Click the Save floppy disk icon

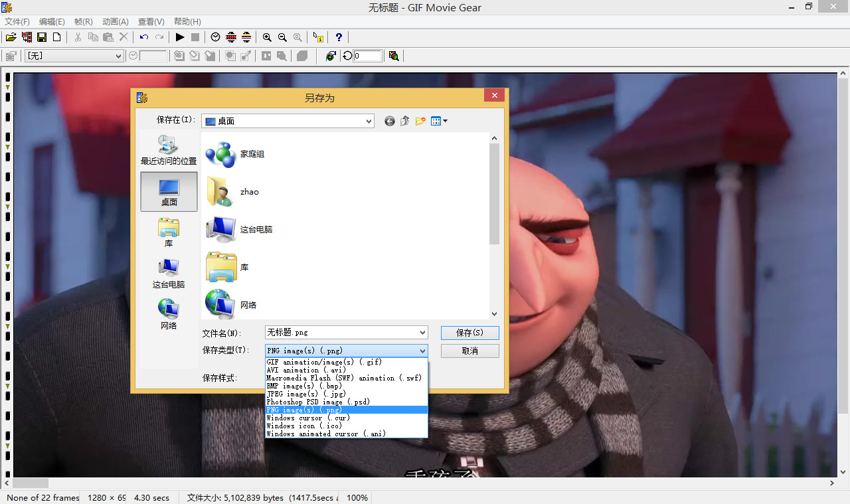click(42, 37)
